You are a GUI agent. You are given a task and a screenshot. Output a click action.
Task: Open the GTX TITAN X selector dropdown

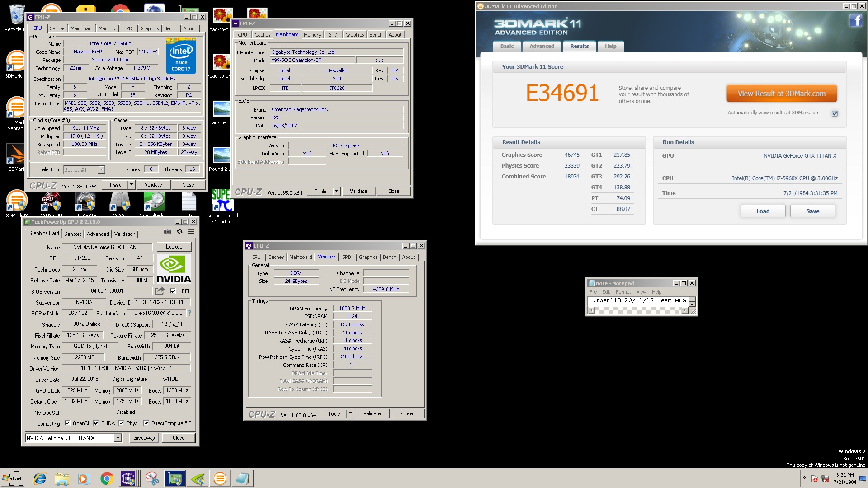[118, 438]
